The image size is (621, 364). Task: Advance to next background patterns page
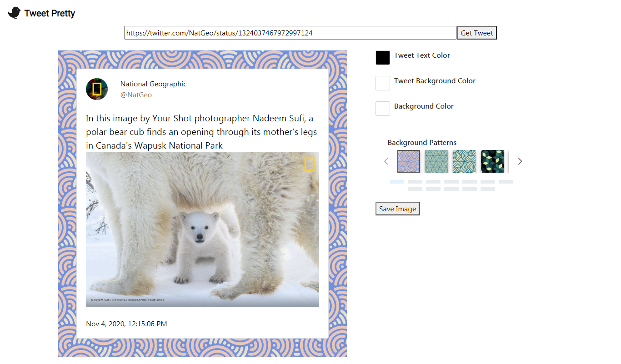pyautogui.click(x=520, y=161)
